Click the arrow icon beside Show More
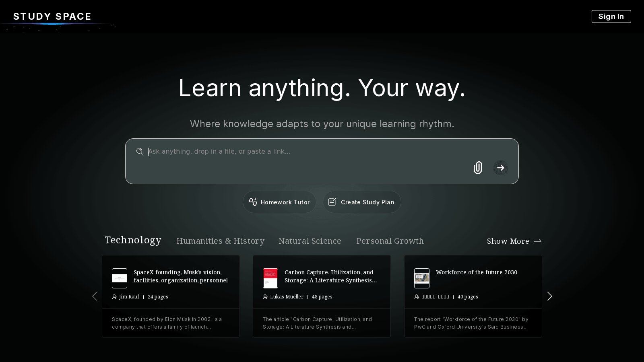Image resolution: width=644 pixels, height=362 pixels. pyautogui.click(x=538, y=241)
